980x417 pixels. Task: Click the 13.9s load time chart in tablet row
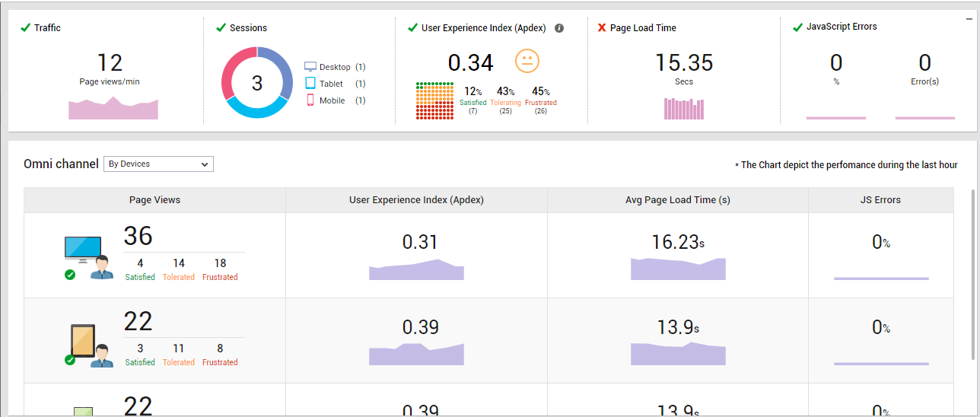pyautogui.click(x=678, y=354)
